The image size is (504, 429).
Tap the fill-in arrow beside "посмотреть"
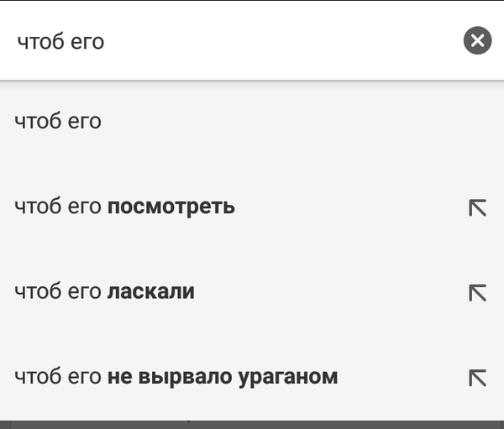pyautogui.click(x=477, y=207)
